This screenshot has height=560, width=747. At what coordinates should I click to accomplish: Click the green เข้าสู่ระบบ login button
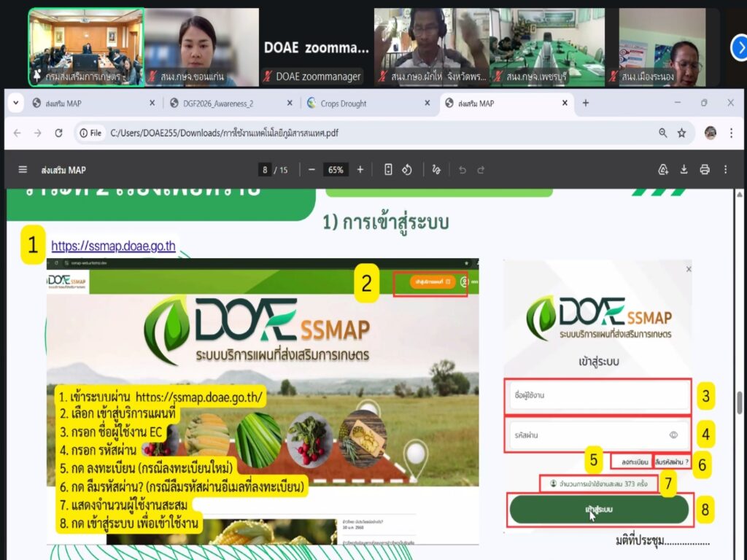coord(599,510)
